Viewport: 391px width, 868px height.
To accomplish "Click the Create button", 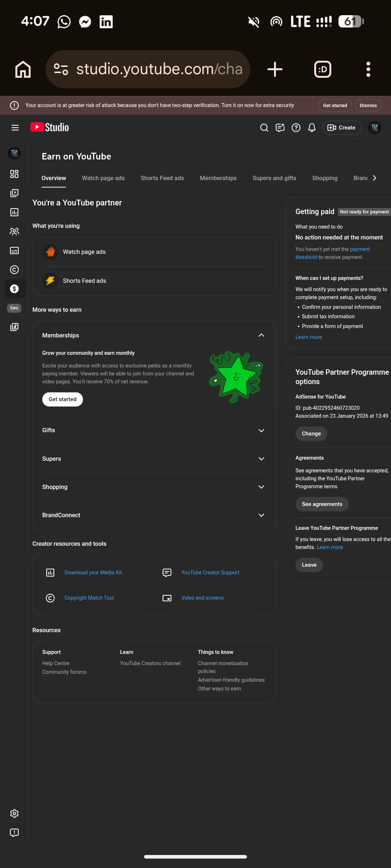I will coord(342,128).
